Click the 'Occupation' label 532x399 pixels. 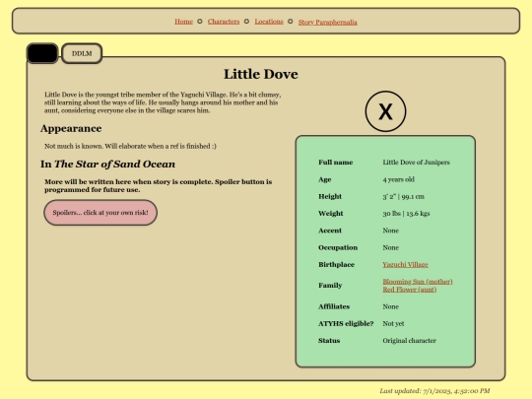click(338, 247)
